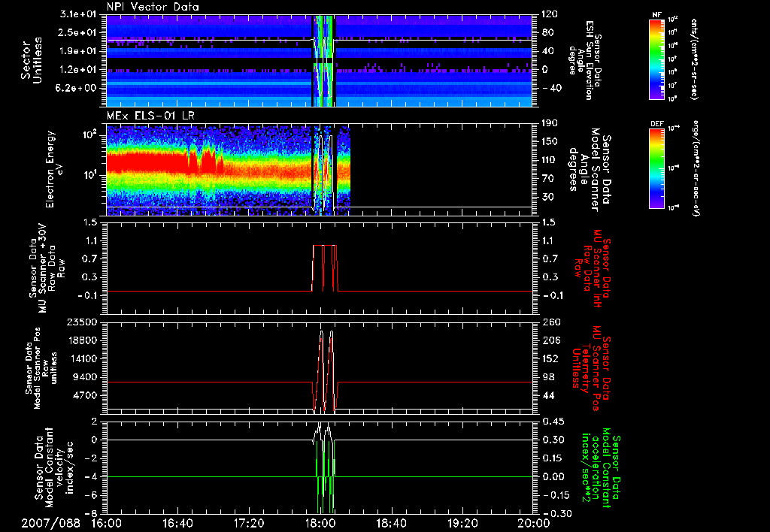Image resolution: width=770 pixels, height=532 pixels.
Task: Click the 98 telemetry tick label
Action: click(548, 377)
